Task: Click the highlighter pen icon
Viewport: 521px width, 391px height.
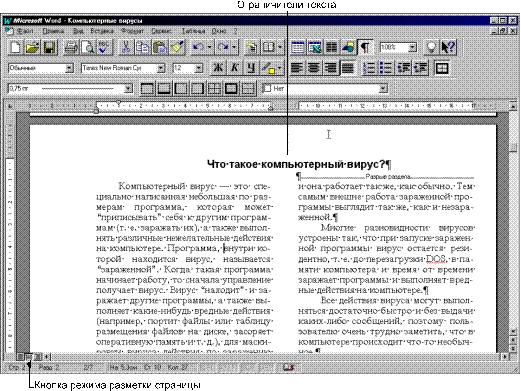Action: (x=269, y=68)
